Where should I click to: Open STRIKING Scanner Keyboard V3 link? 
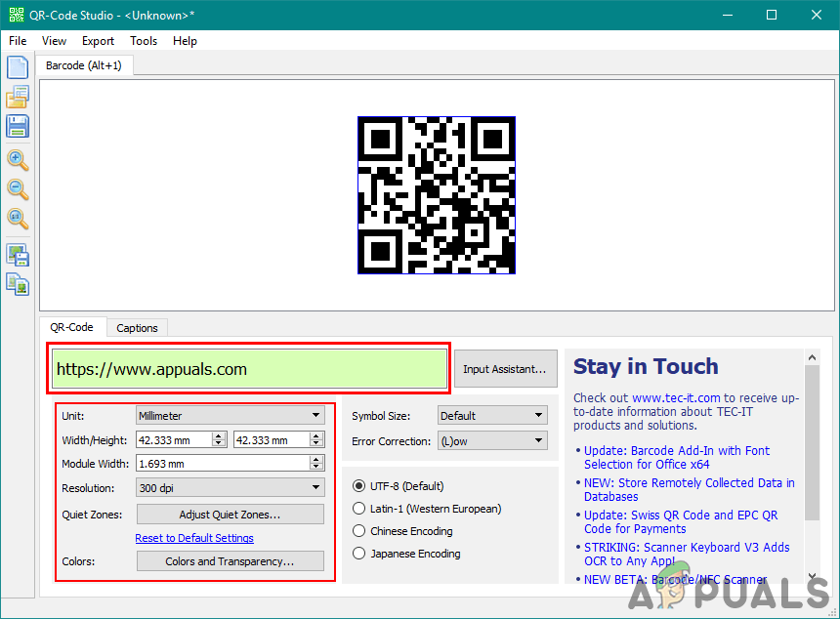tap(687, 554)
